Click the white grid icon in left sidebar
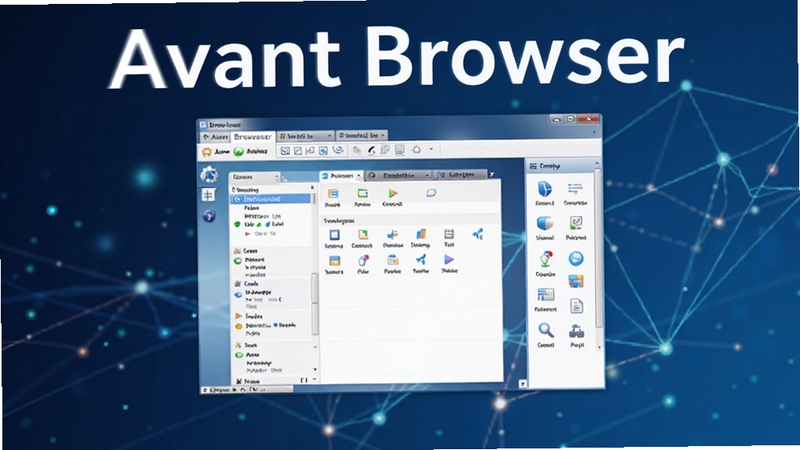Screen dimensions: 800x450 [x=208, y=195]
